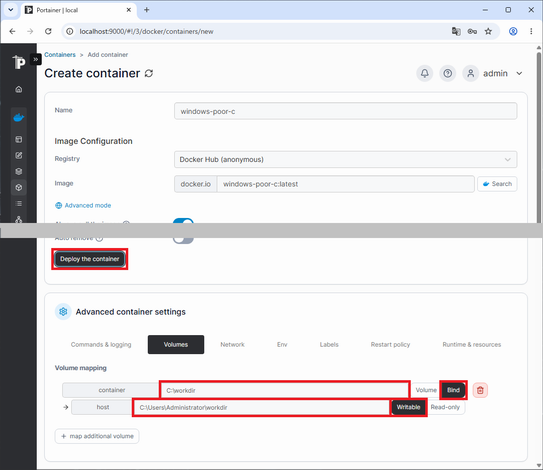Bookmark this page with star icon

pos(488,32)
